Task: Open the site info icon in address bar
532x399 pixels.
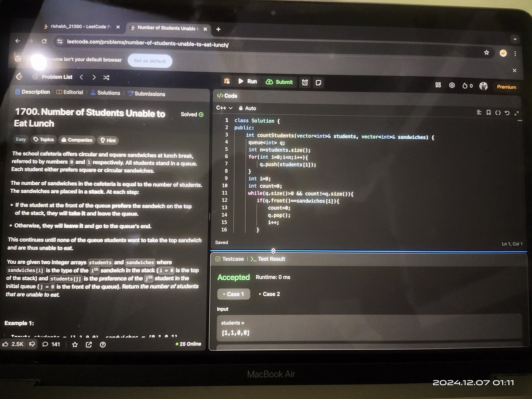Action: click(x=60, y=42)
